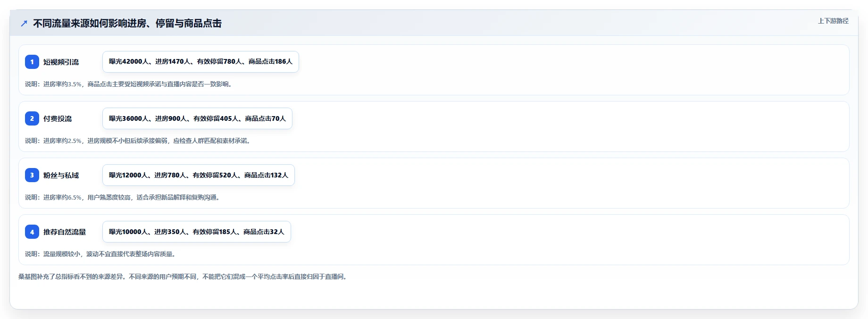This screenshot has width=868, height=319.
Task: Click the footer paragraph starting 桑基图补充了
Action: pos(184,277)
